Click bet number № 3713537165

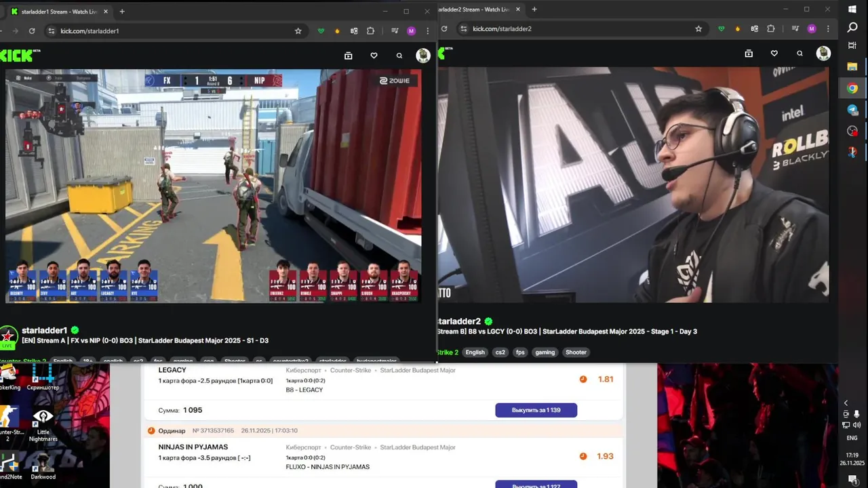tap(213, 430)
